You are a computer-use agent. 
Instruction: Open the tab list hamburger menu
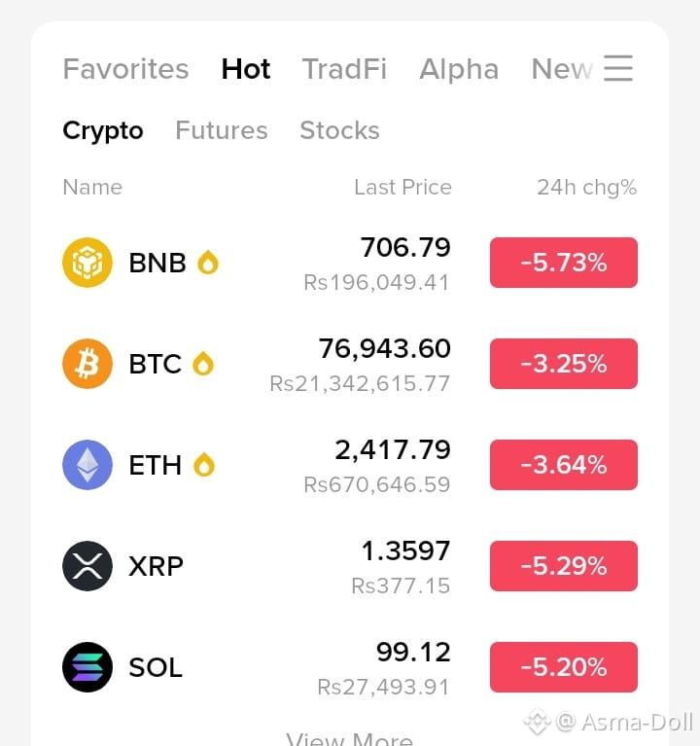pos(618,68)
